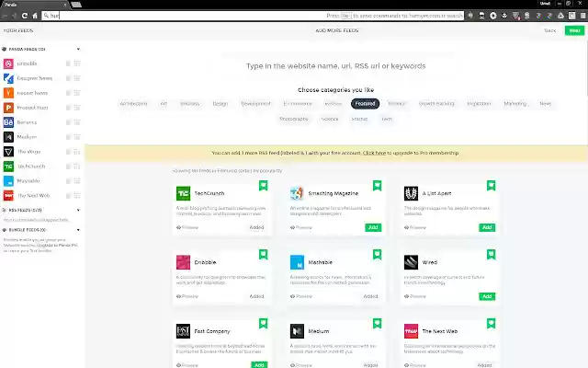Click the bookmark ribbon on TechCrunch card
The height and width of the screenshot is (368, 588).
(x=264, y=185)
